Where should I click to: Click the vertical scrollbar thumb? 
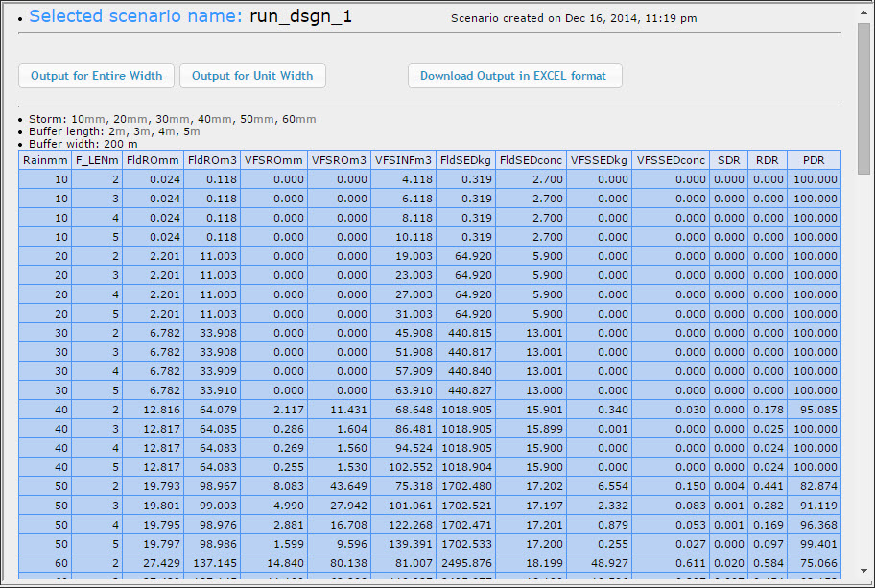pos(864,99)
